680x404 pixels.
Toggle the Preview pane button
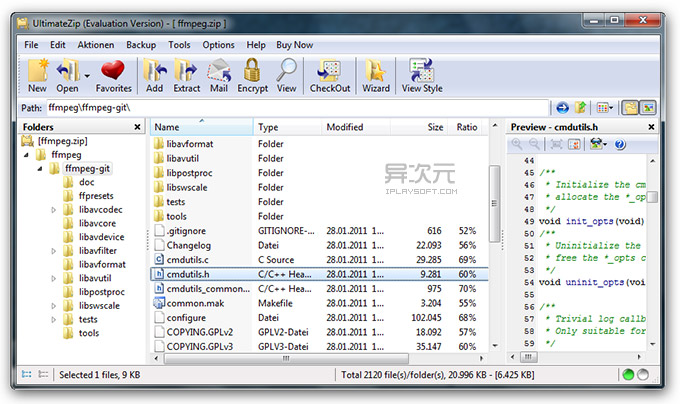pyautogui.click(x=648, y=108)
